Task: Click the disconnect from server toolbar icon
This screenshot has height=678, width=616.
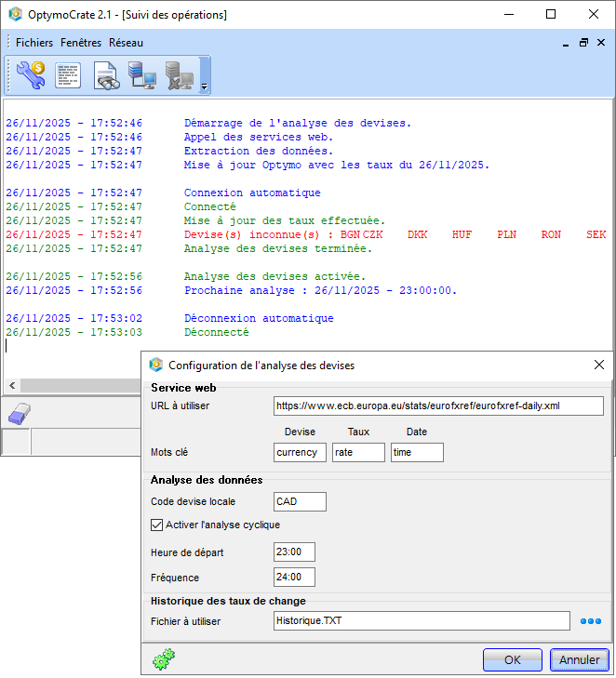Action: 179,75
